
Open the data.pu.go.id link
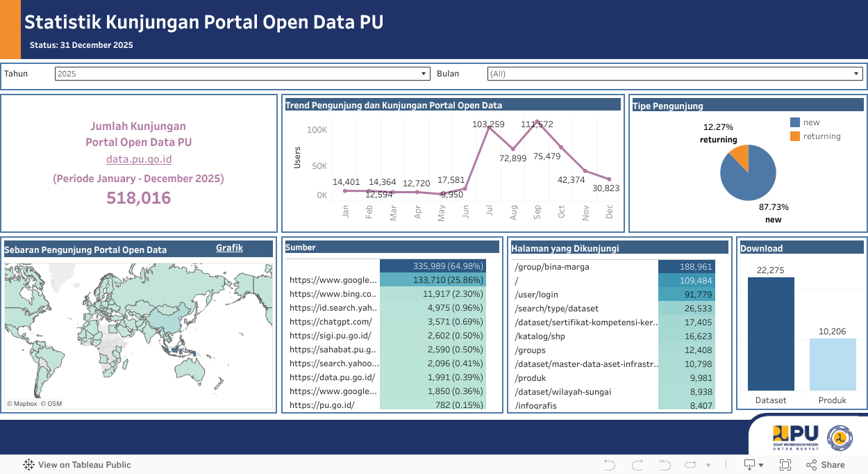[x=139, y=159]
